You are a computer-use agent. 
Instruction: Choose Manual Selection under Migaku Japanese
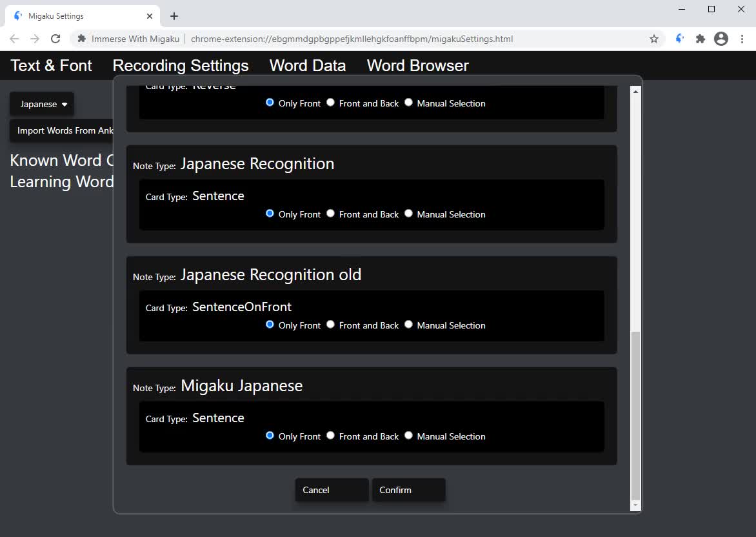(x=408, y=435)
